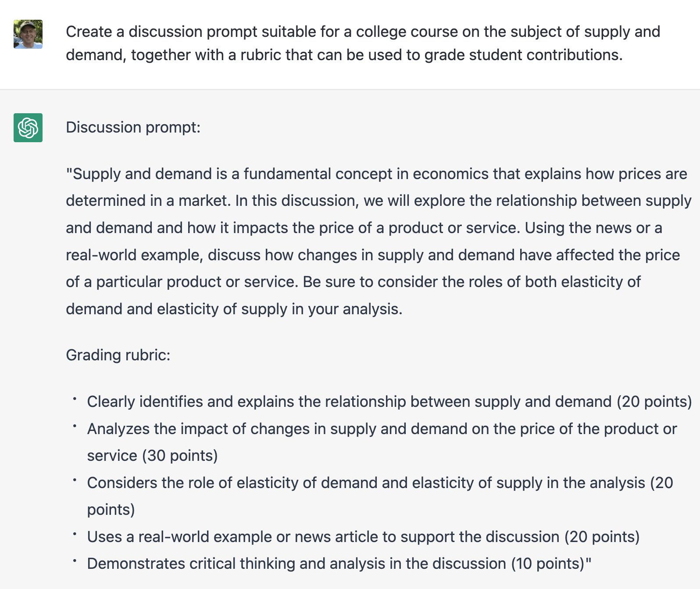Click the bullet dot before "Uses a real-world"
The height and width of the screenshot is (589, 700).
[x=75, y=534]
